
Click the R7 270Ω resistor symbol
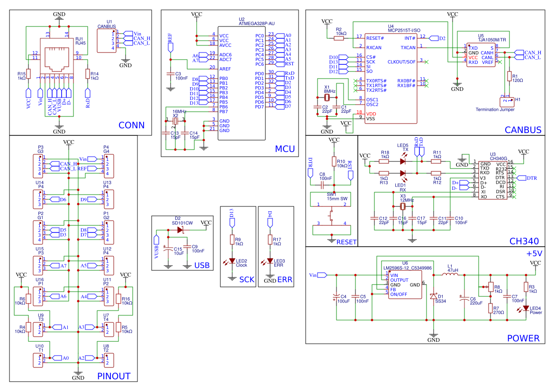pyautogui.click(x=490, y=308)
